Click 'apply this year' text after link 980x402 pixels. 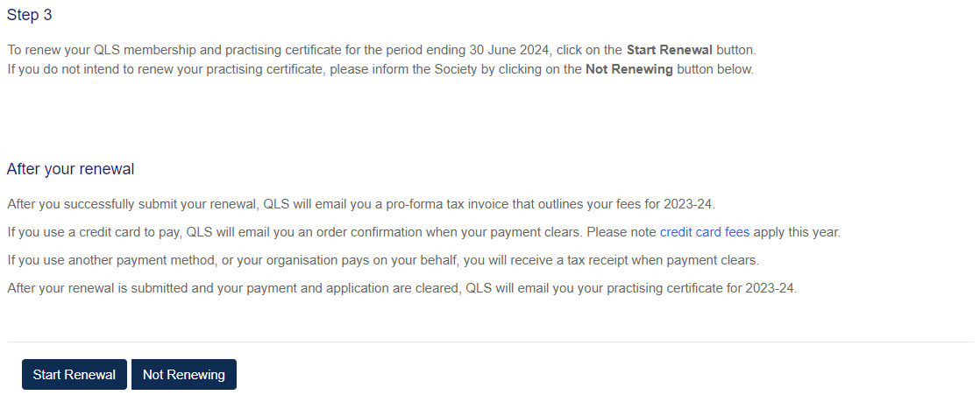(796, 232)
